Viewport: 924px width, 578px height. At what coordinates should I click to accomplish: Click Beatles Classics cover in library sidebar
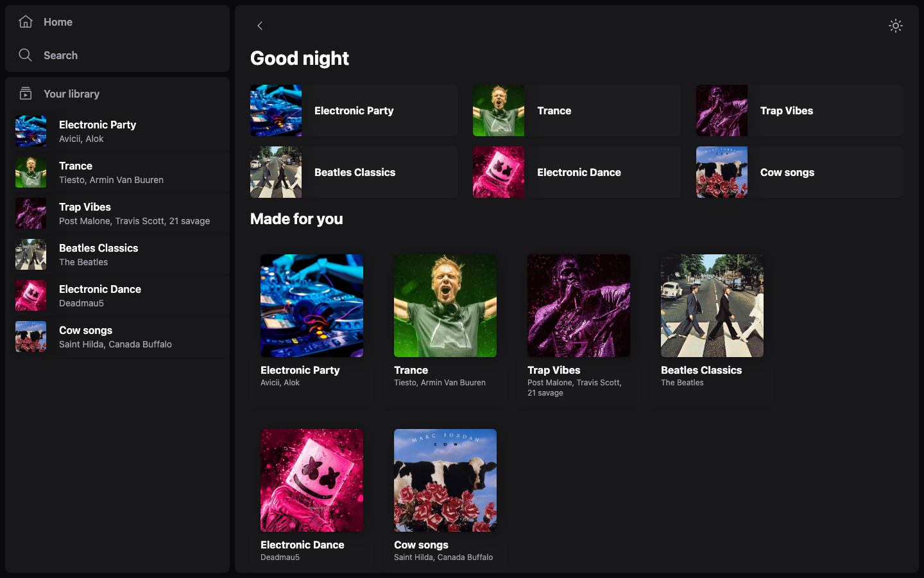(x=31, y=254)
